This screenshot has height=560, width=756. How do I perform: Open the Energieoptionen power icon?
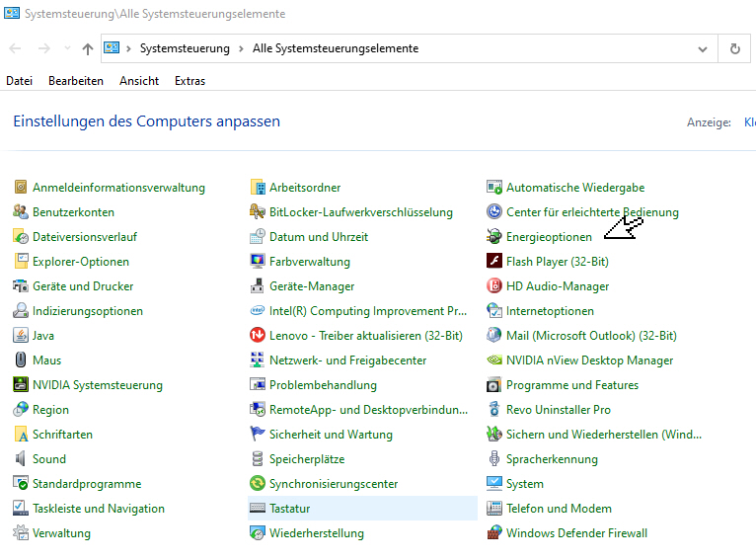click(494, 236)
